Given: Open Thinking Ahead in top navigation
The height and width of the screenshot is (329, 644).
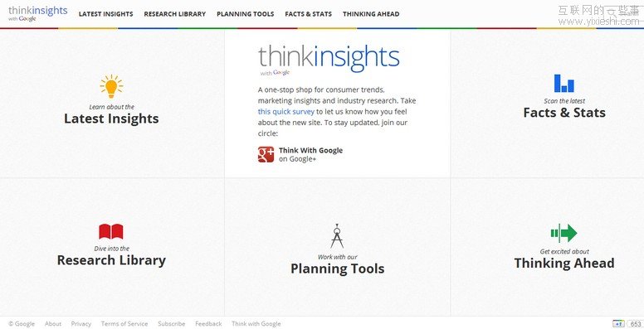Looking at the screenshot, I should coord(371,14).
